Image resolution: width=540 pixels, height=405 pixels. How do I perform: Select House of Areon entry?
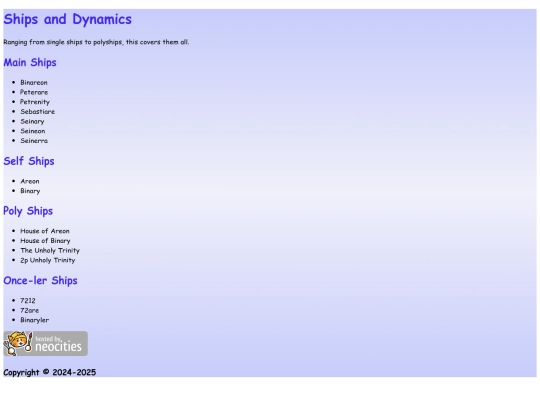point(45,231)
